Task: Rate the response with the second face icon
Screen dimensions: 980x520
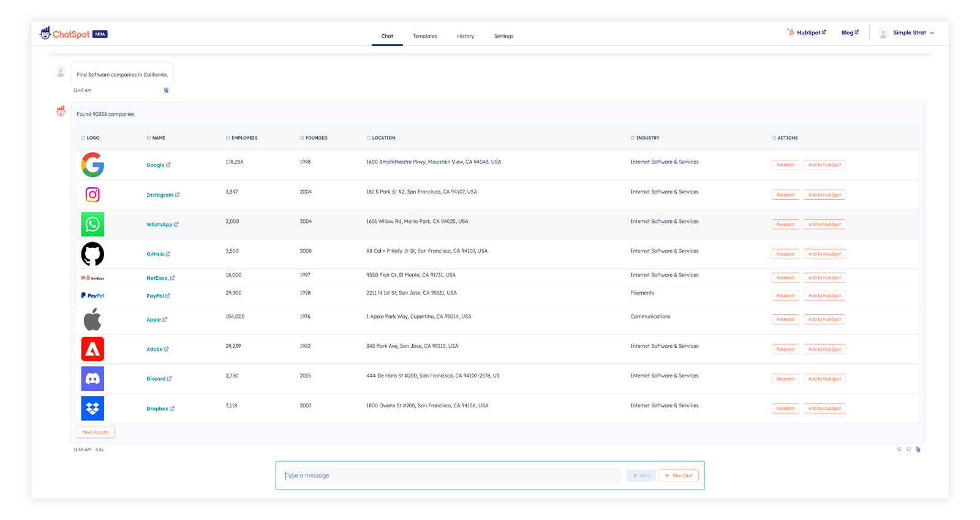Action: coord(908,450)
